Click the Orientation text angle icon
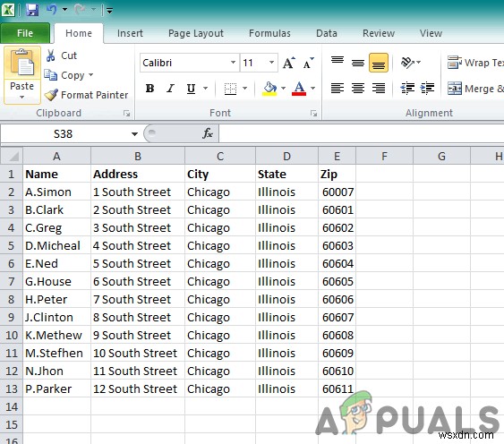Screen dimensions: 504x444 (x=407, y=63)
